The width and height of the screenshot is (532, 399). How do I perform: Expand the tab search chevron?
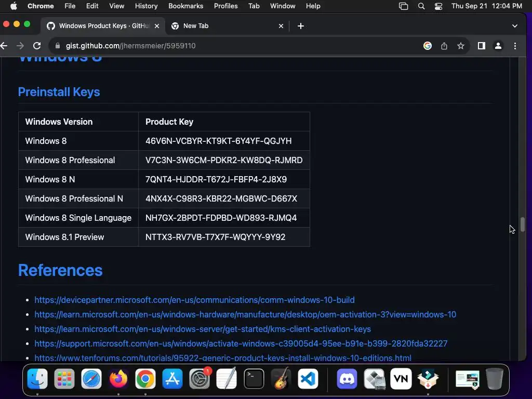(515, 26)
